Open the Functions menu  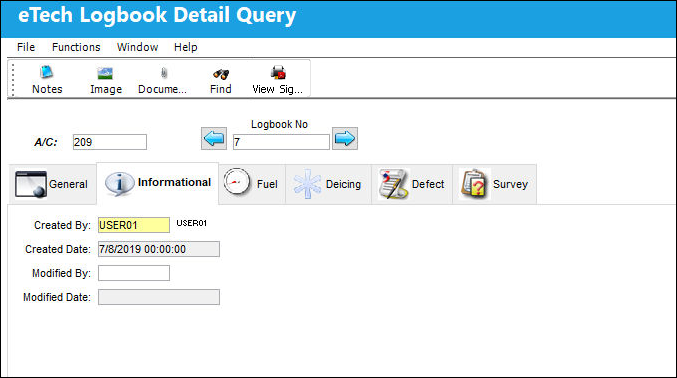(x=76, y=47)
